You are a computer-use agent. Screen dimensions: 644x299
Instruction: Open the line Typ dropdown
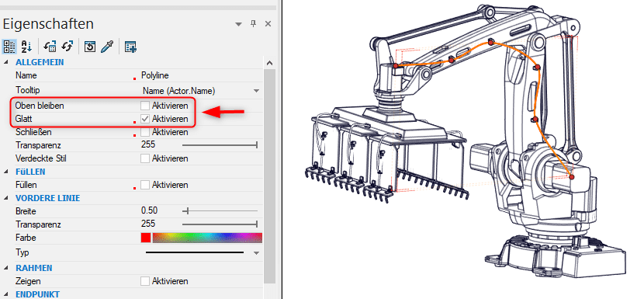tap(257, 252)
